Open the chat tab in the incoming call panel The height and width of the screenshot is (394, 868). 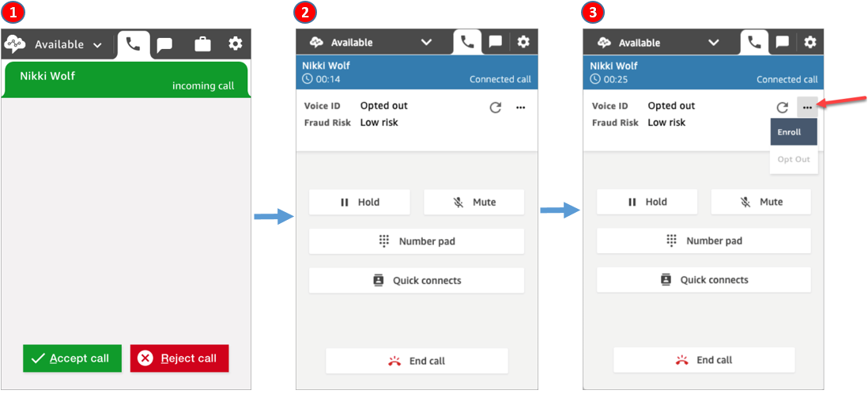[x=164, y=44]
